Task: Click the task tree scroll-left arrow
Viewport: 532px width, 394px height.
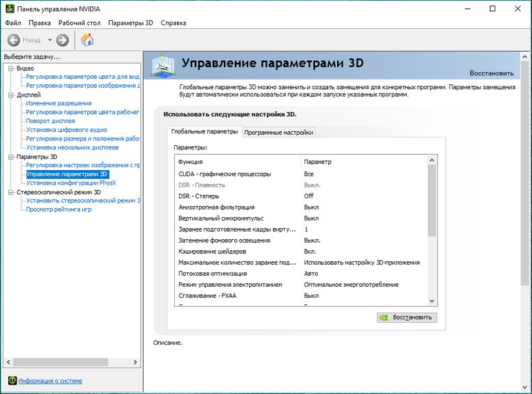Action: coord(8,362)
